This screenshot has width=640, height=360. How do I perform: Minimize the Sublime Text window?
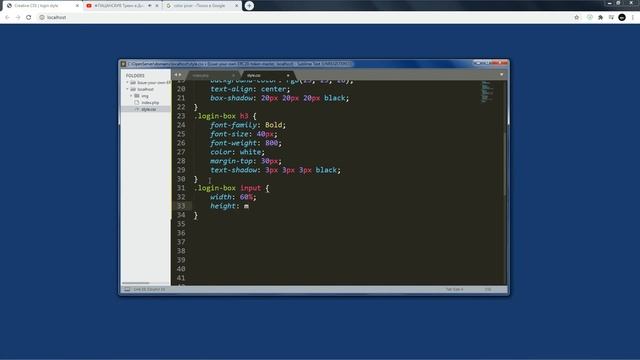[x=477, y=63]
